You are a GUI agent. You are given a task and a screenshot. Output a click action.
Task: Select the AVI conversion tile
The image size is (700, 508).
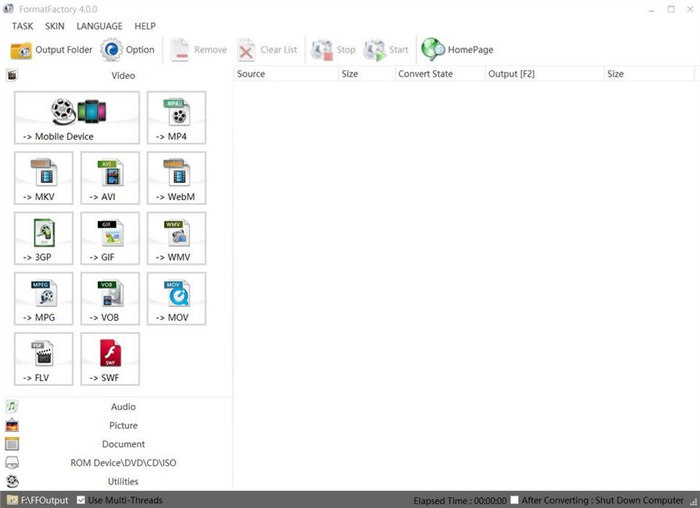110,178
